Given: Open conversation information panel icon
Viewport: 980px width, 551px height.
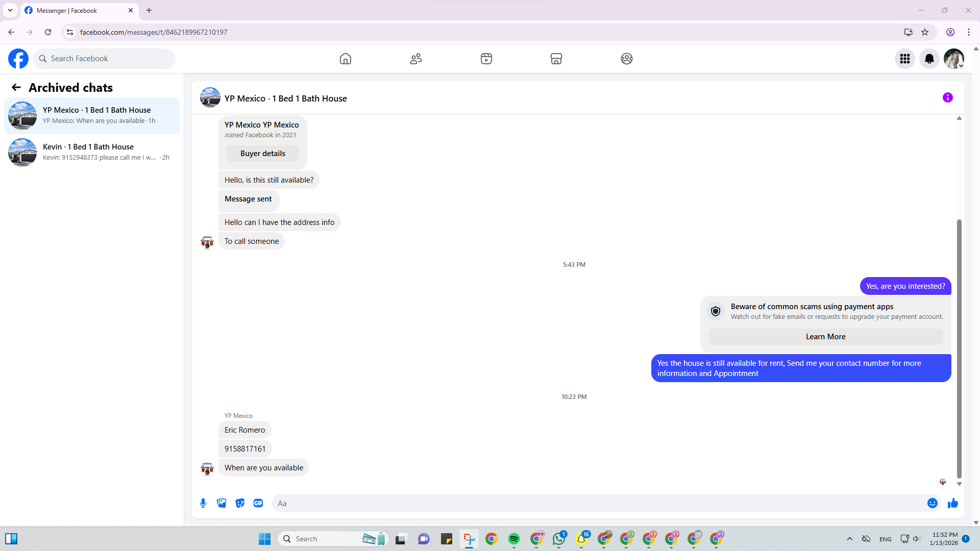Looking at the screenshot, I should tap(947, 97).
